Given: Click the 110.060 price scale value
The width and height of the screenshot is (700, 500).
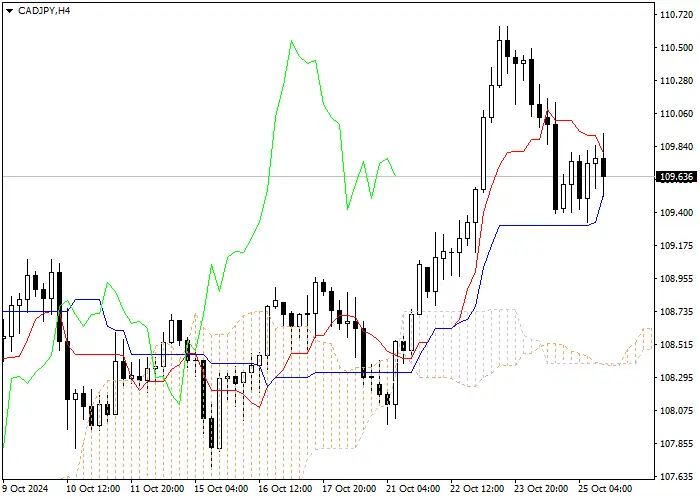Looking at the screenshot, I should coord(676,114).
